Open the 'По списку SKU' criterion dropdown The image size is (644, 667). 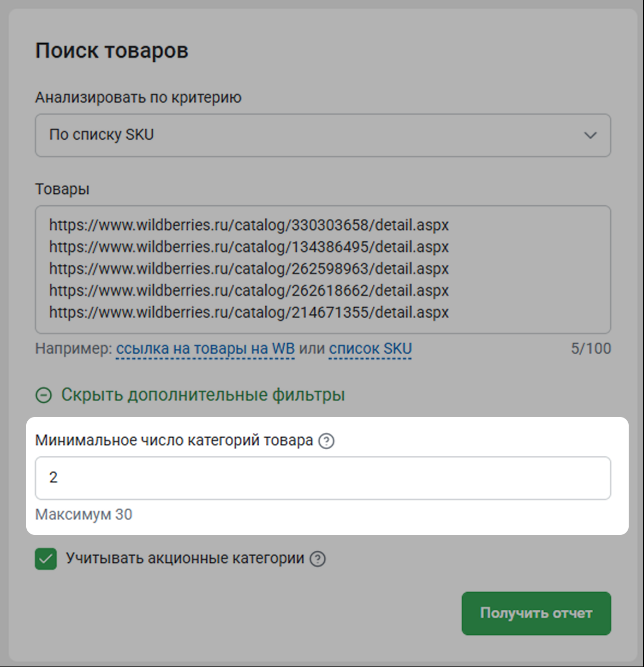[322, 135]
